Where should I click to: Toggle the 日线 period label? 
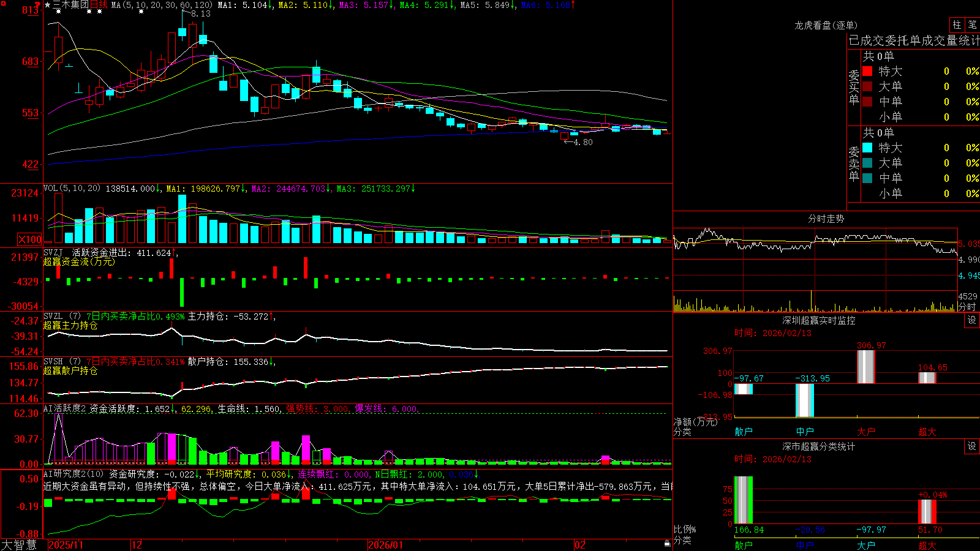pos(99,5)
